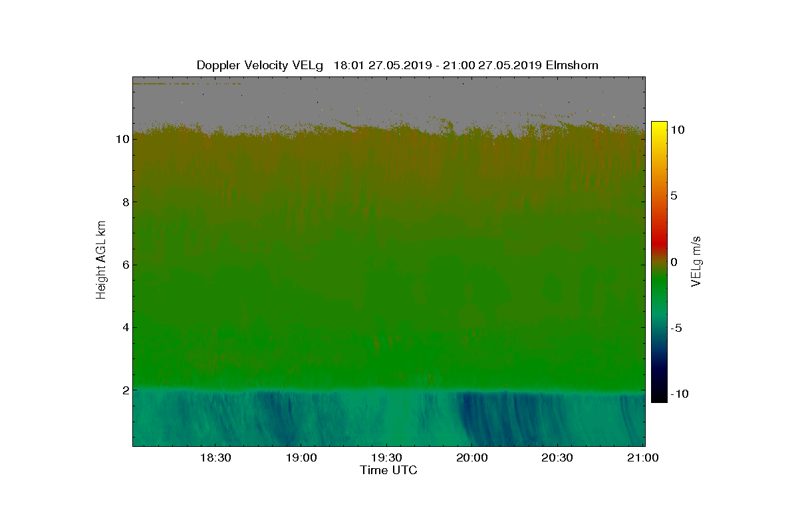Click the 21:00 time axis label
This screenshot has height=532, width=798.
[643, 458]
